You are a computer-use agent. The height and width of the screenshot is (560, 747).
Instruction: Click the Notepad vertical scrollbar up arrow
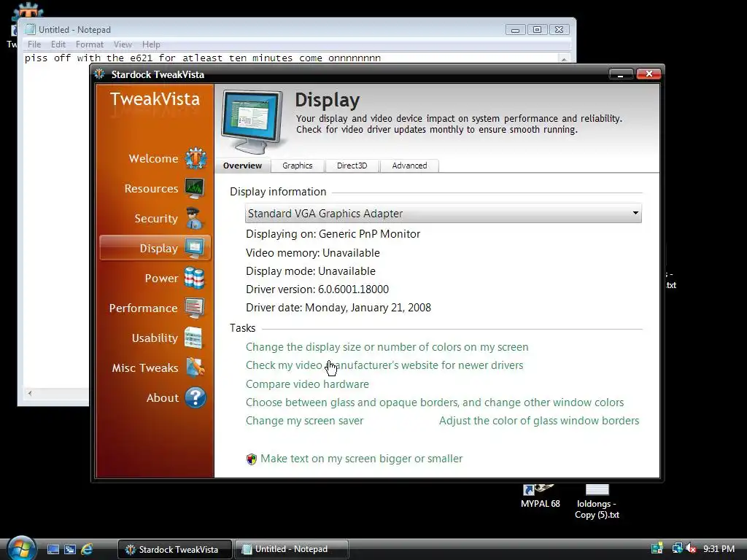click(x=564, y=58)
